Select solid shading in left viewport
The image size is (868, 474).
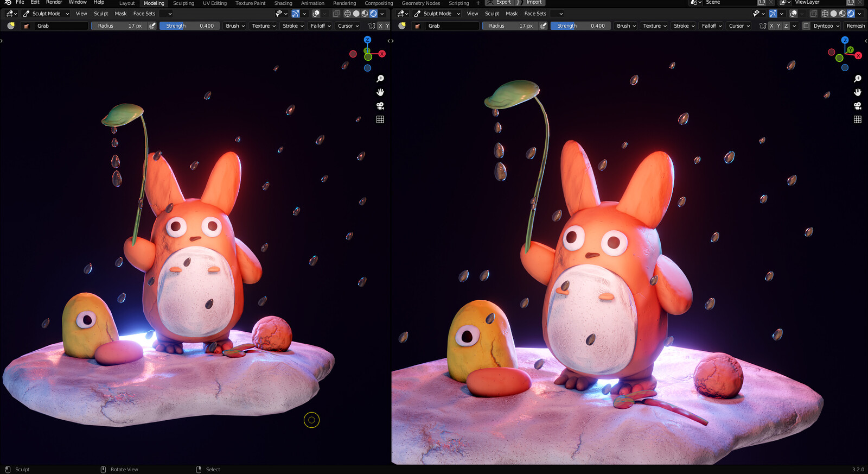coord(356,14)
